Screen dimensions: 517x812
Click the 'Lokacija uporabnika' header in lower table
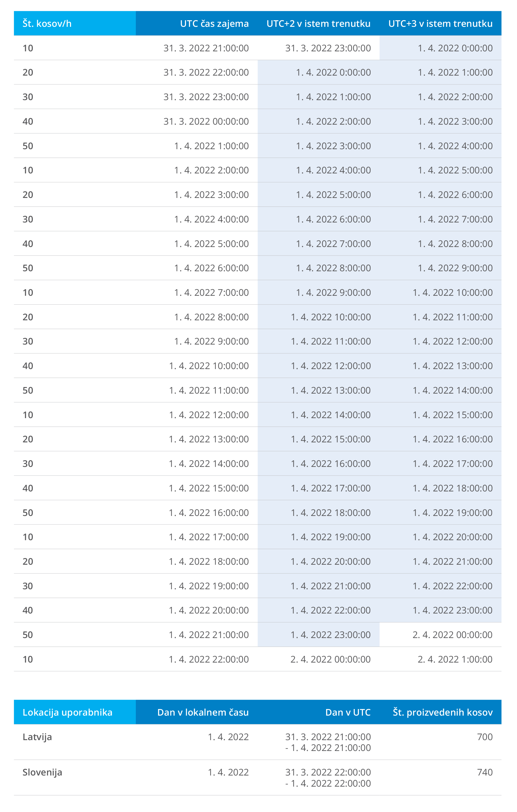67,712
